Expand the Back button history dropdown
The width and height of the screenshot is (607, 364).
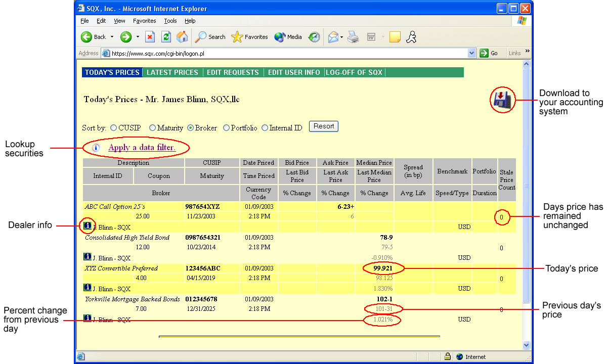pos(112,37)
